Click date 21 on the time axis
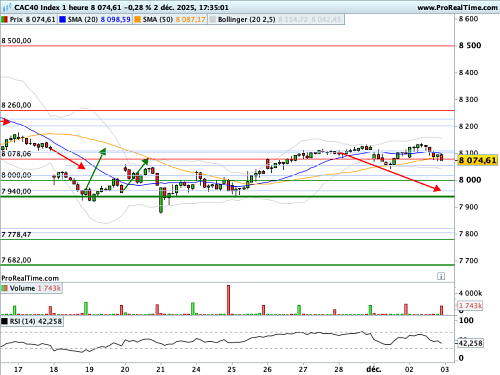Viewport: 500px width, 375px height. tap(160, 369)
